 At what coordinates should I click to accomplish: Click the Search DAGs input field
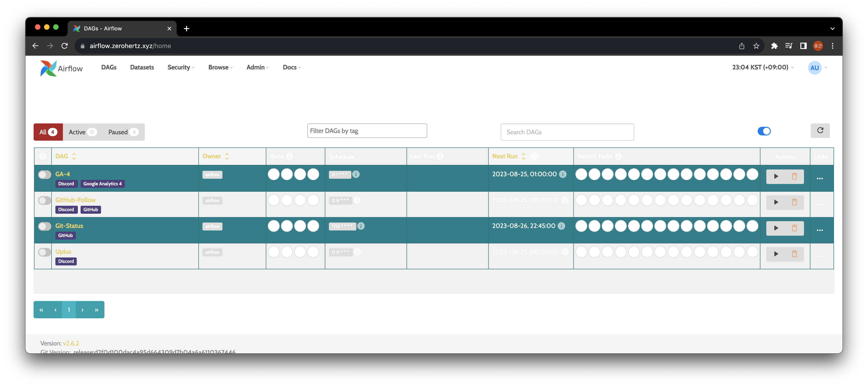point(567,132)
